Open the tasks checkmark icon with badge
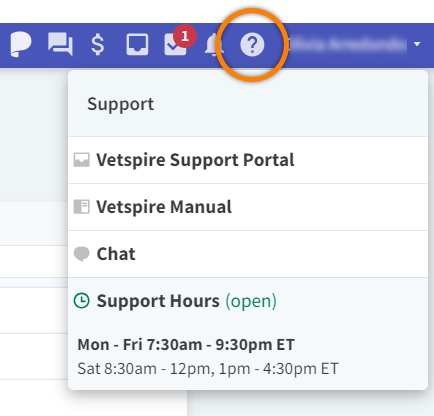The image size is (434, 416). coord(175,45)
